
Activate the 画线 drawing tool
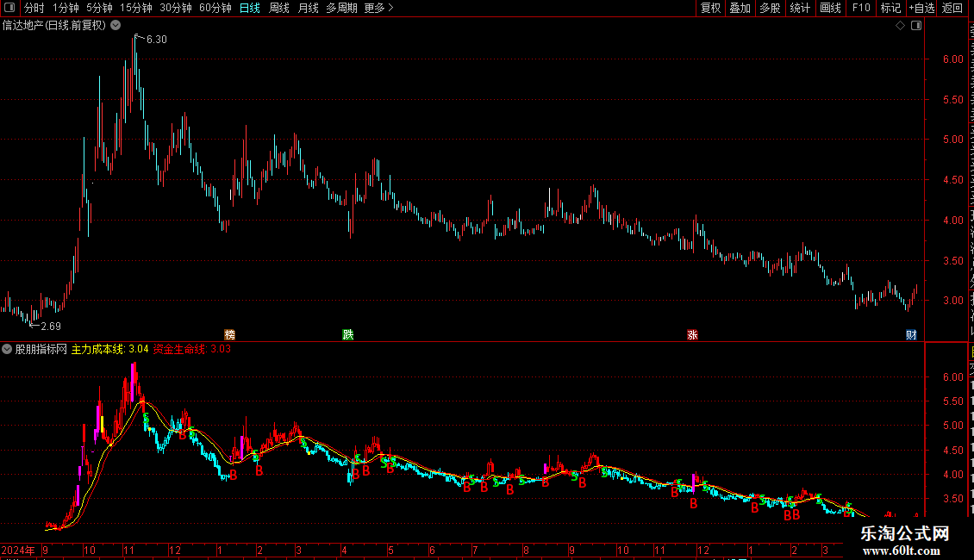[x=830, y=8]
